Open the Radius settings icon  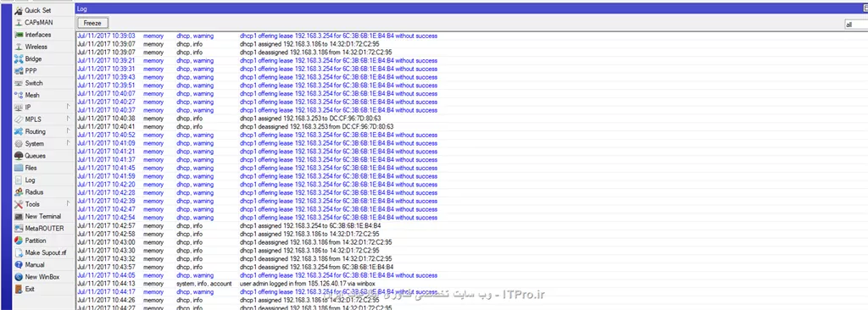19,192
